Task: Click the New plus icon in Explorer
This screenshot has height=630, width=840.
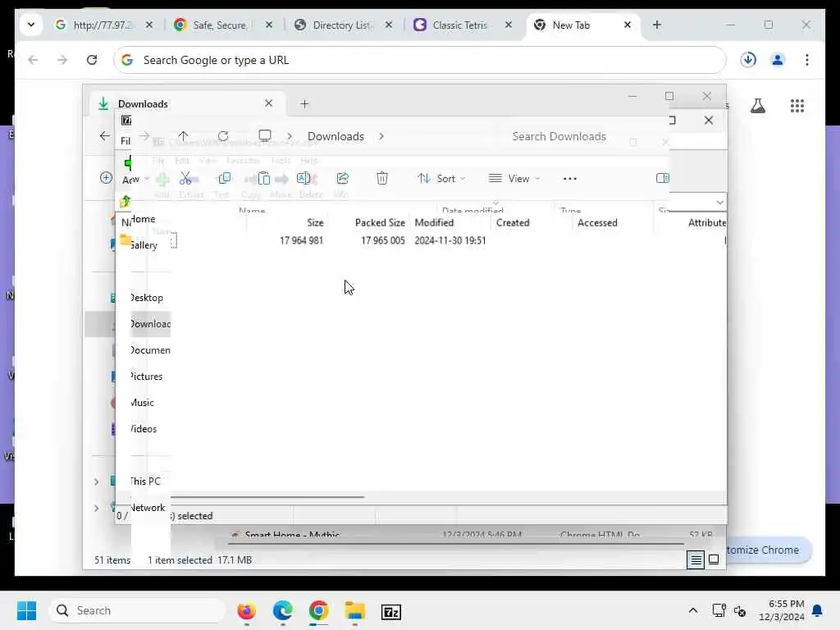Action: pyautogui.click(x=106, y=178)
